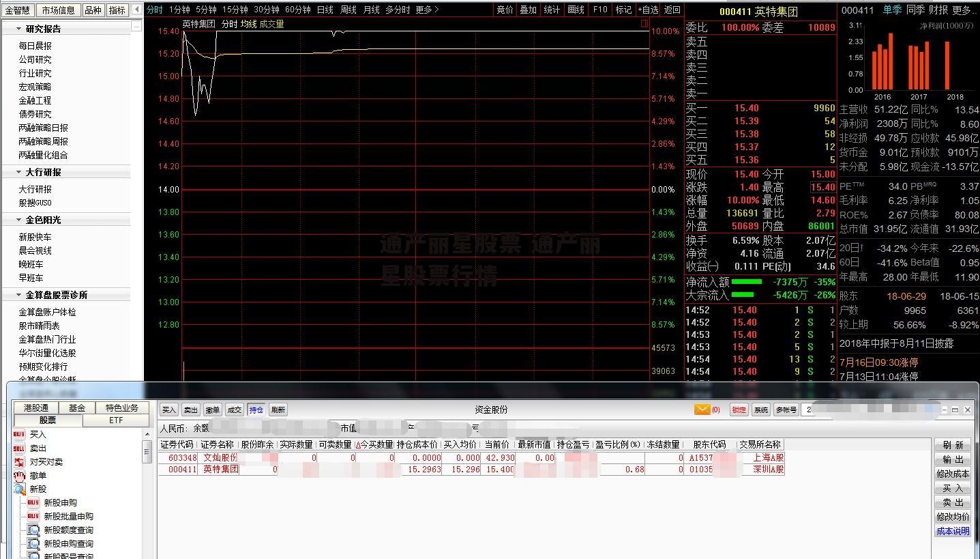This screenshot has height=559, width=980.
Task: Open 更多 financial report options in right panel
Action: pos(964,10)
